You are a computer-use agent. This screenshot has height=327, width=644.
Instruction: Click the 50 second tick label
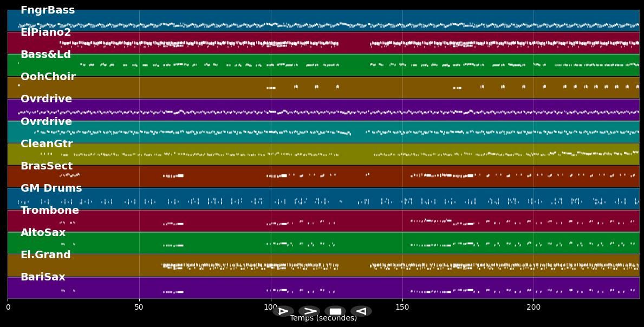(139, 308)
